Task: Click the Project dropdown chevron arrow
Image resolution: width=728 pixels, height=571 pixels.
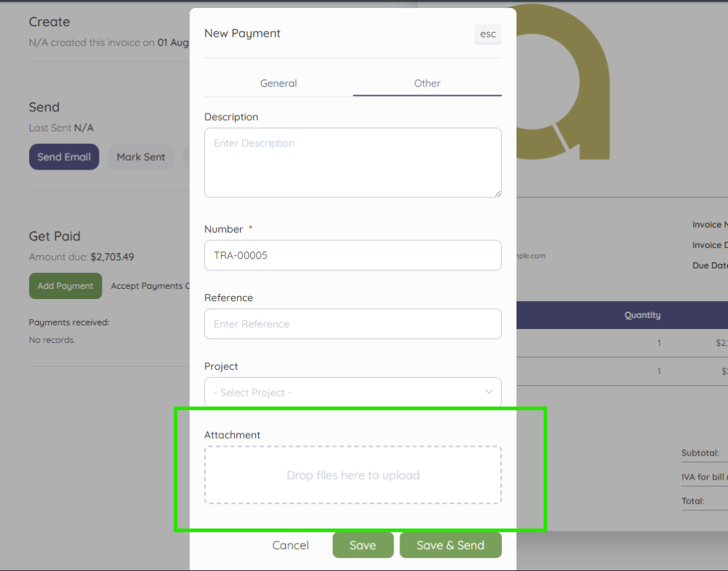Action: (488, 392)
